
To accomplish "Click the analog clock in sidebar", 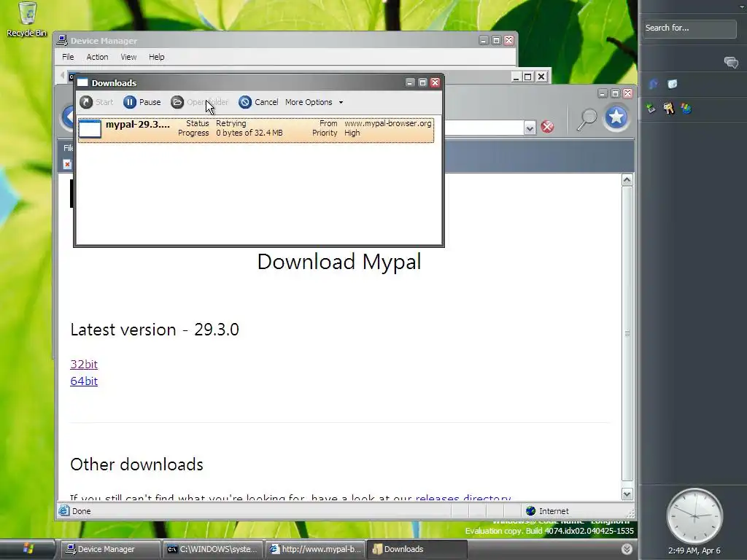I will 694,516.
